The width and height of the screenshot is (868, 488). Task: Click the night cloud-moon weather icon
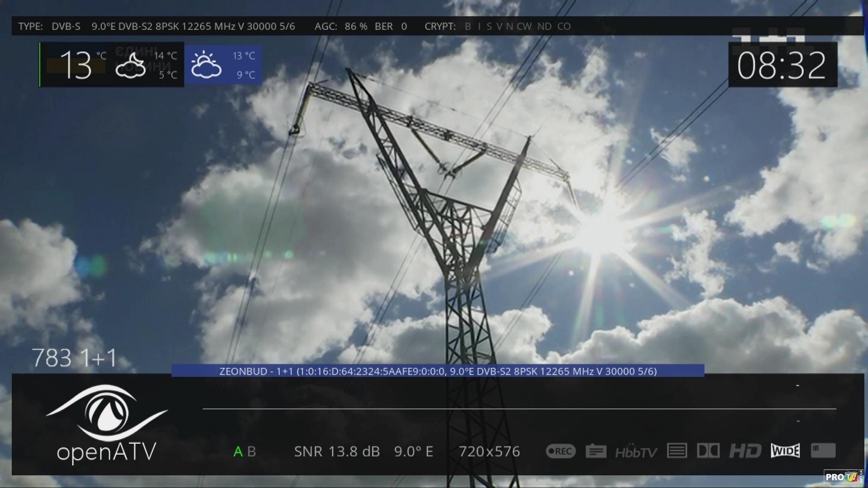130,66
